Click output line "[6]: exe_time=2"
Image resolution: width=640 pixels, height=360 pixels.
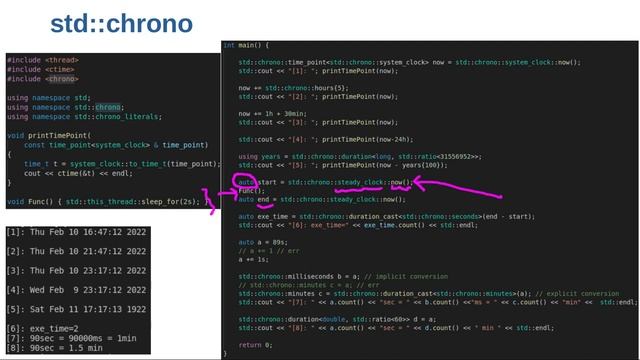click(42, 329)
